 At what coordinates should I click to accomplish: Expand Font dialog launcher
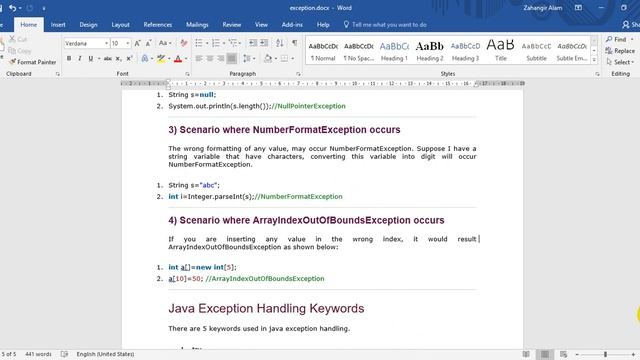(x=187, y=74)
